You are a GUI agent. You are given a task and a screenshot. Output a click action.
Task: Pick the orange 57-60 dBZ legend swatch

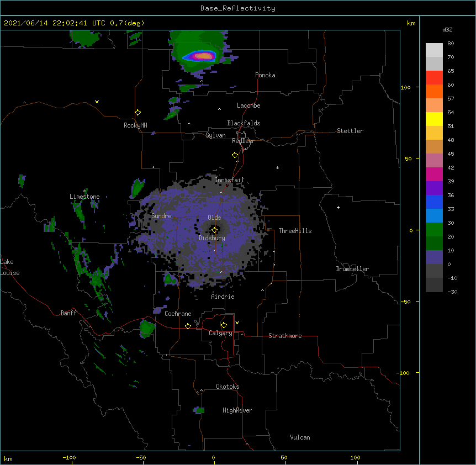(x=434, y=92)
